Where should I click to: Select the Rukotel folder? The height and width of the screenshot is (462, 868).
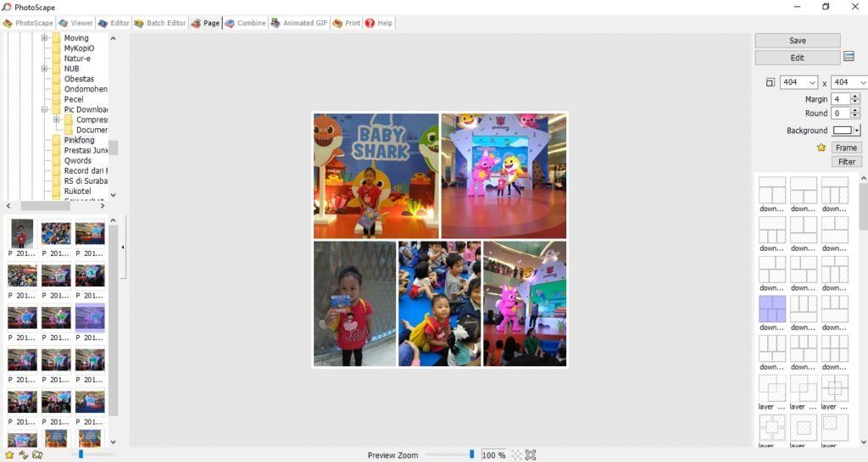tap(77, 191)
